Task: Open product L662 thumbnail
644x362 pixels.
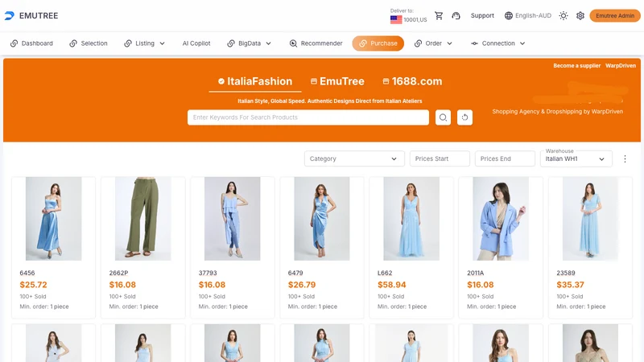Action: click(x=411, y=219)
